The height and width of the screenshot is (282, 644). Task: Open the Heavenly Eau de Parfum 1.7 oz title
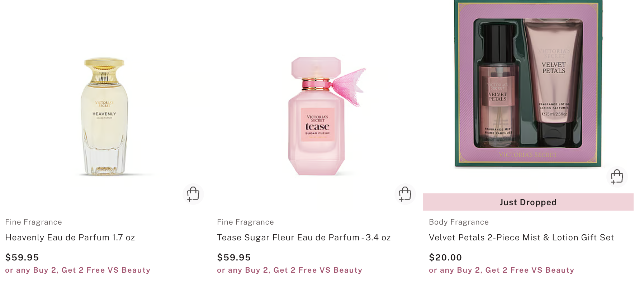[x=70, y=238]
